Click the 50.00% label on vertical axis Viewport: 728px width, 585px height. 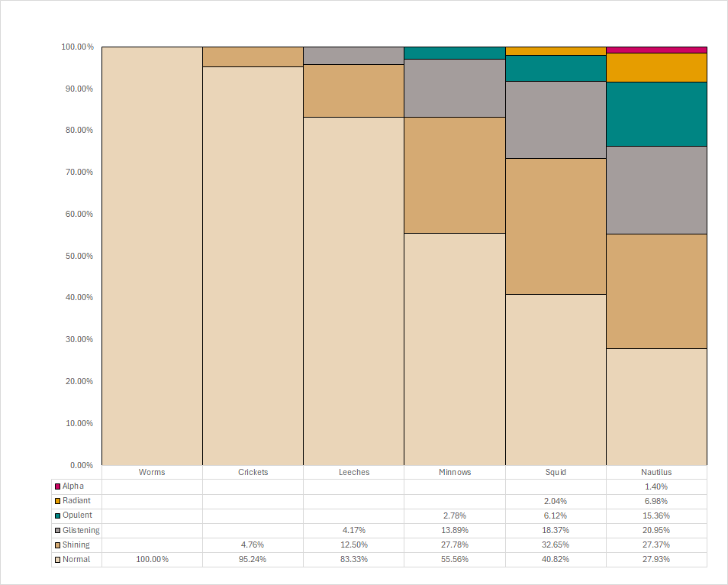(x=79, y=256)
